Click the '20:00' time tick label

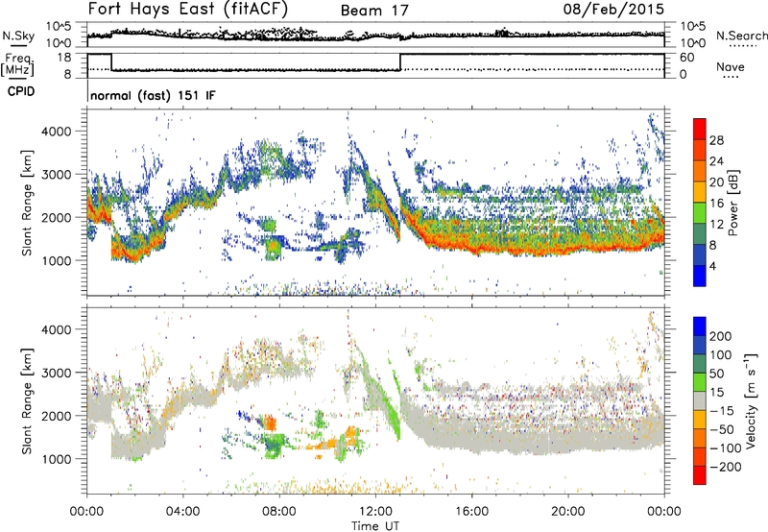[567, 512]
